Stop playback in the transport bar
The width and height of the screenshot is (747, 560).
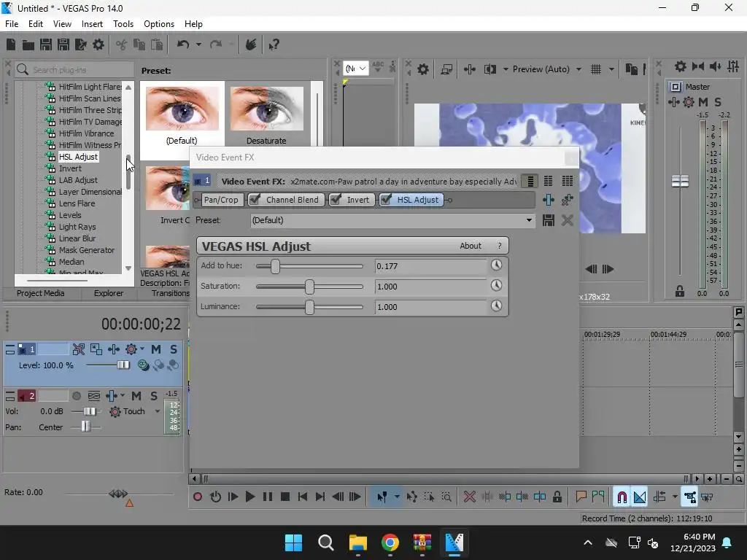coord(285,497)
